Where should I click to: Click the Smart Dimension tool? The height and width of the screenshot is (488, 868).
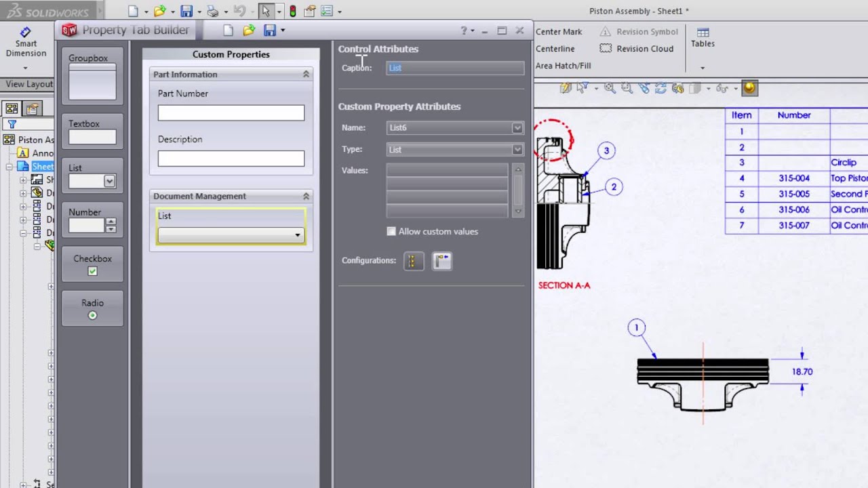pos(26,42)
